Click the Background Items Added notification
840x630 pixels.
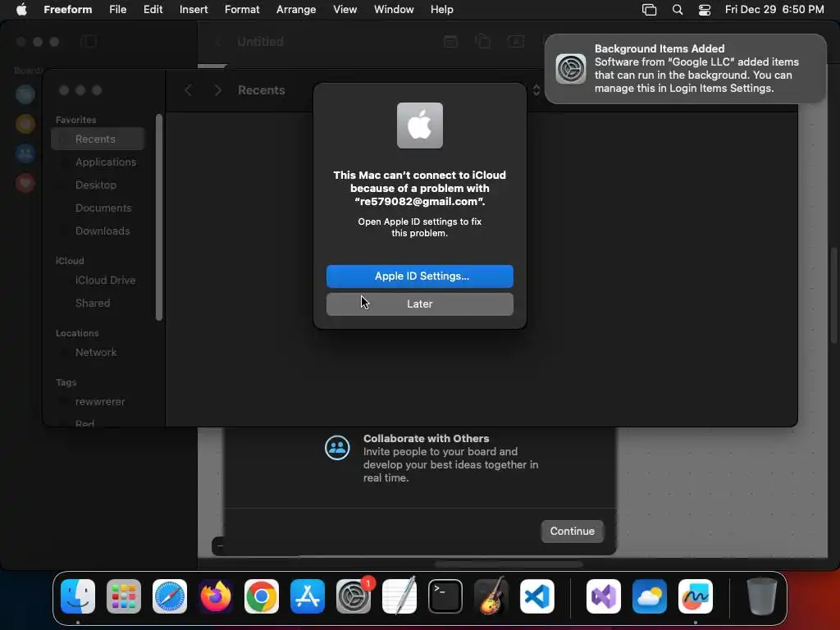click(685, 69)
